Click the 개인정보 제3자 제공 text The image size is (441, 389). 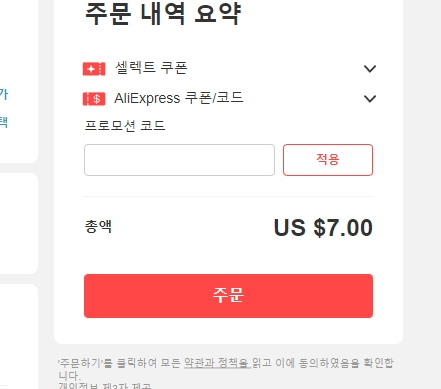[105, 386]
